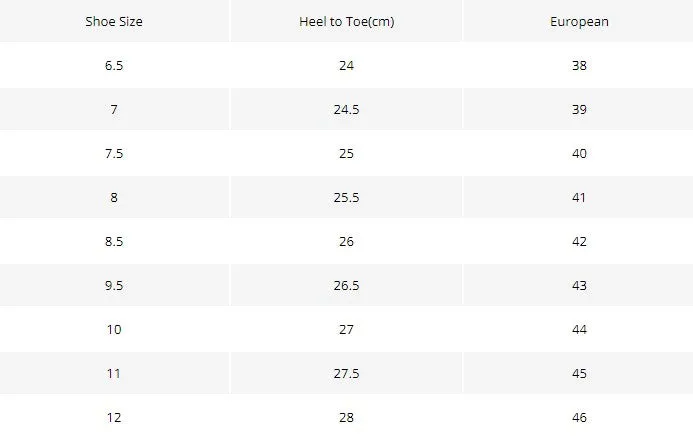Select shoe size 12 cell
693x443 pixels.
pyautogui.click(x=114, y=417)
